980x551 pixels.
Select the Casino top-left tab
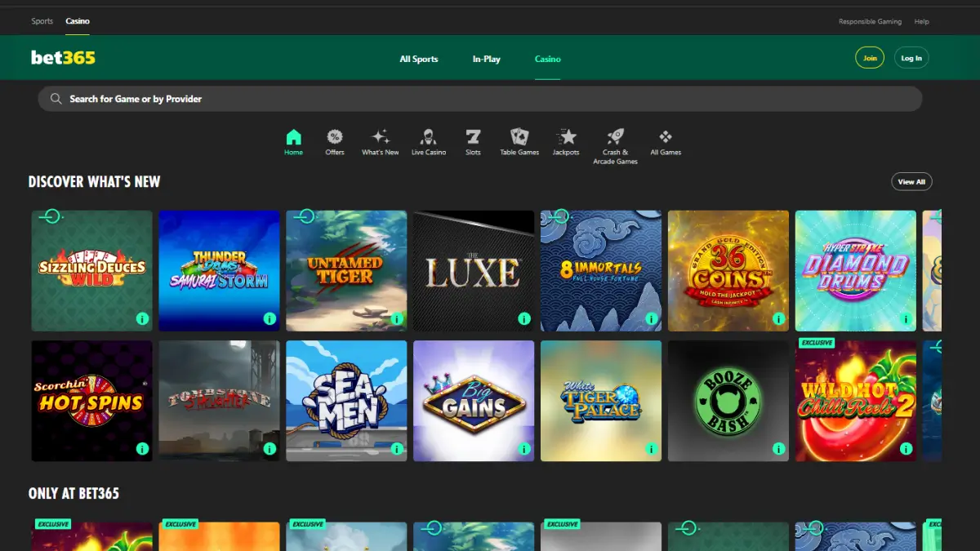pyautogui.click(x=78, y=21)
